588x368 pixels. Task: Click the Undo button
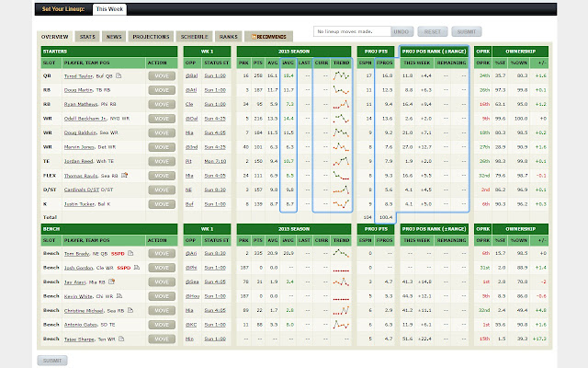click(x=401, y=31)
